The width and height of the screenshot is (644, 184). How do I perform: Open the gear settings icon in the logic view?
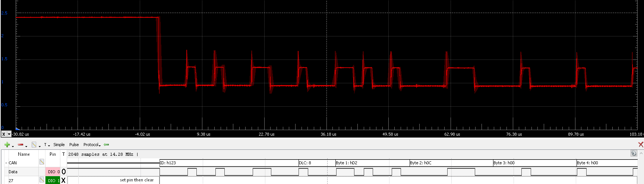click(634, 154)
